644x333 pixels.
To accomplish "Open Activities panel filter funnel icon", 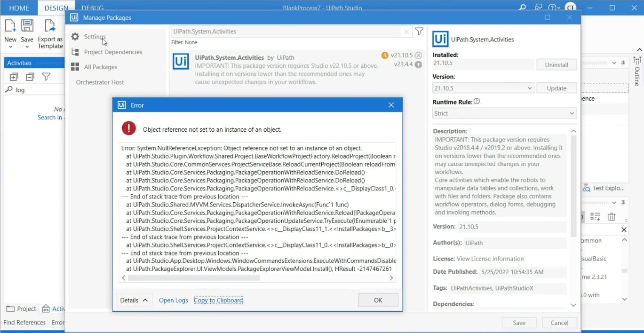I will 46,77.
